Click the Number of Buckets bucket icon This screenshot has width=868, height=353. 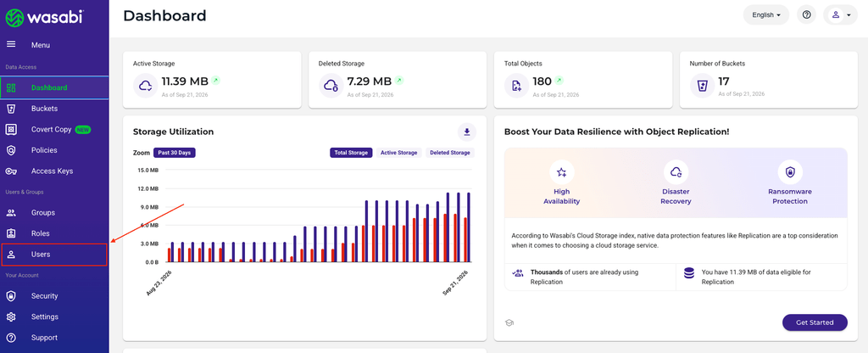pos(702,86)
